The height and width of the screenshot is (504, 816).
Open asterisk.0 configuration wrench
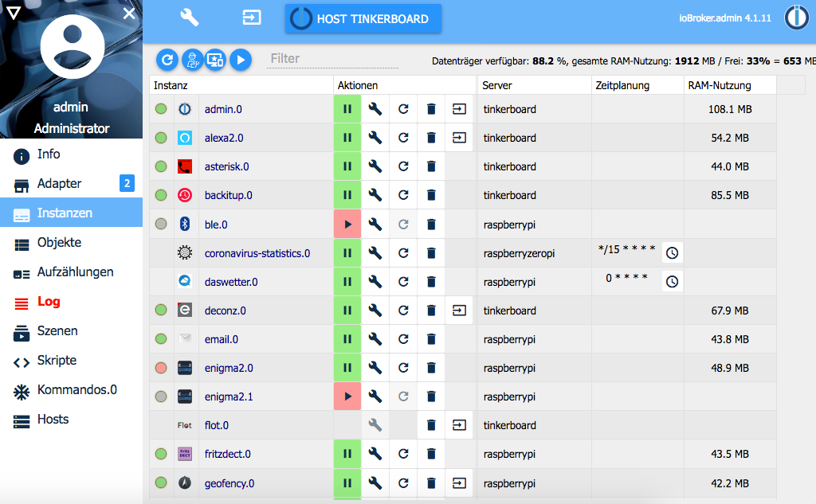point(375,166)
